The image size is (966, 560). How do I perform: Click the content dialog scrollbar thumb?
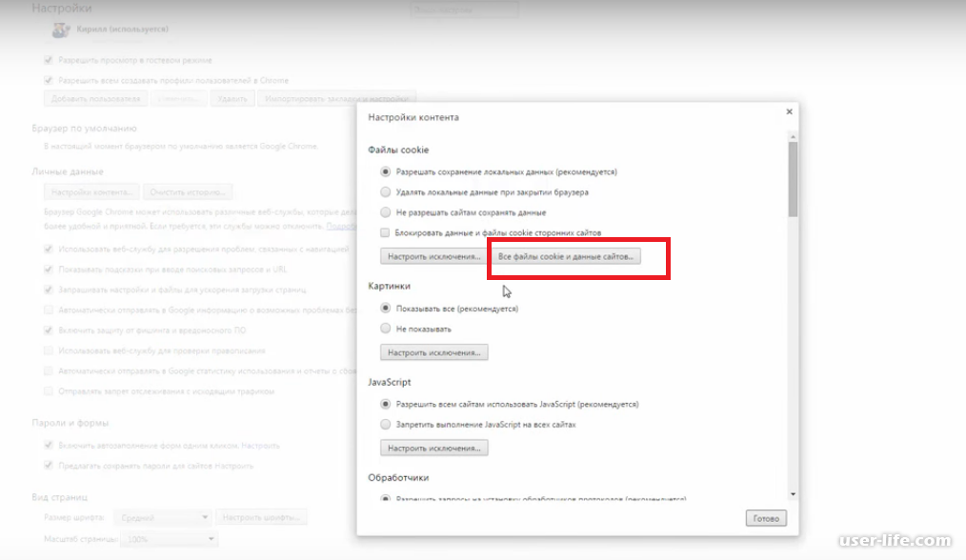pyautogui.click(x=793, y=179)
